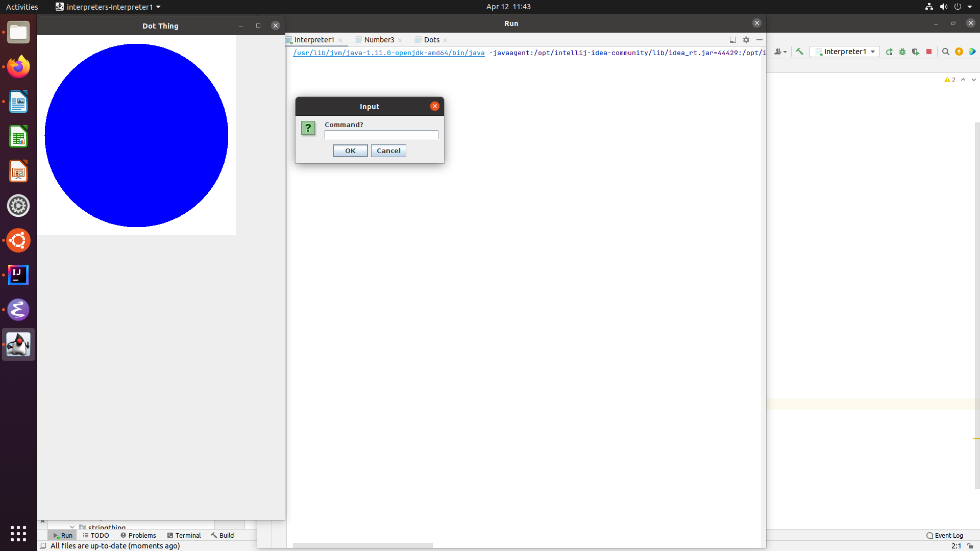Click the green Debug bug icon
Image resolution: width=980 pixels, height=551 pixels.
pos(902,52)
